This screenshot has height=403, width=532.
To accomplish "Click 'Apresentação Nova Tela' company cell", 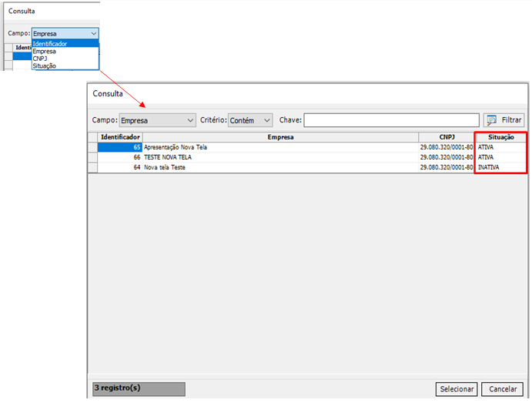I will pyautogui.click(x=280, y=147).
